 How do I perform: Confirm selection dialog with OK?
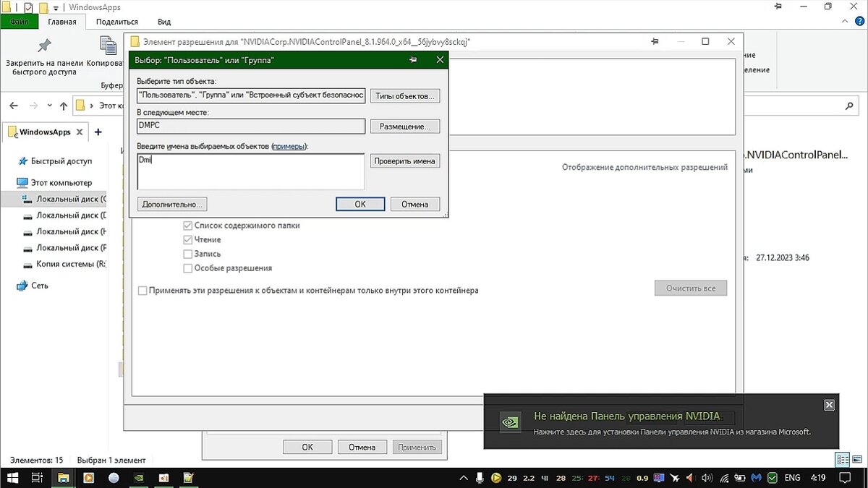(x=360, y=204)
